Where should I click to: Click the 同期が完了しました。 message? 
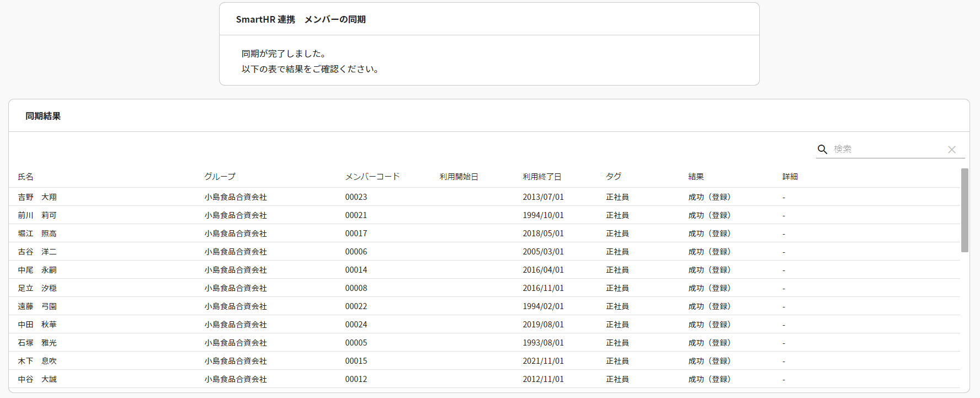click(x=284, y=54)
